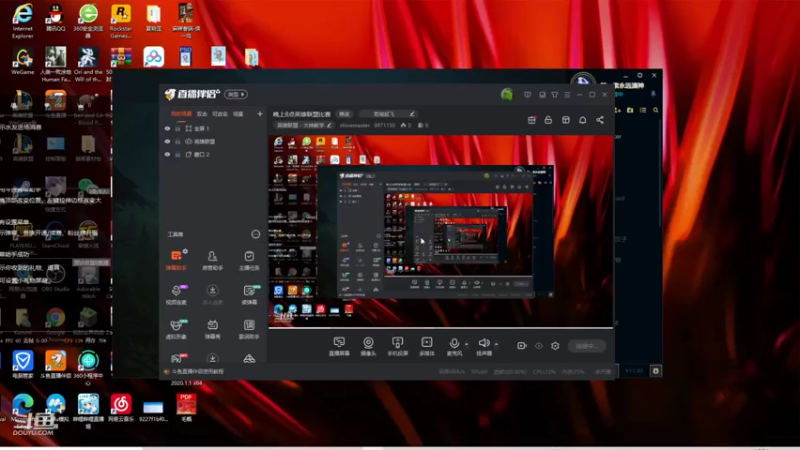Viewport: 800px width, 450px height.
Task: Select the 窗口 2 source row
Action: tap(213, 154)
